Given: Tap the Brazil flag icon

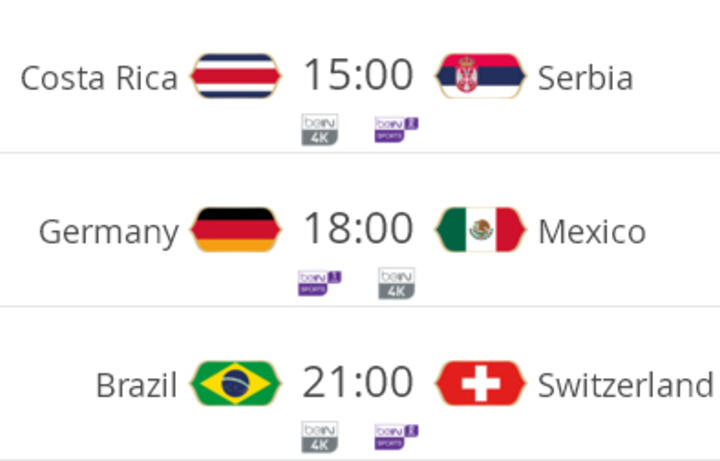Looking at the screenshot, I should tap(236, 384).
